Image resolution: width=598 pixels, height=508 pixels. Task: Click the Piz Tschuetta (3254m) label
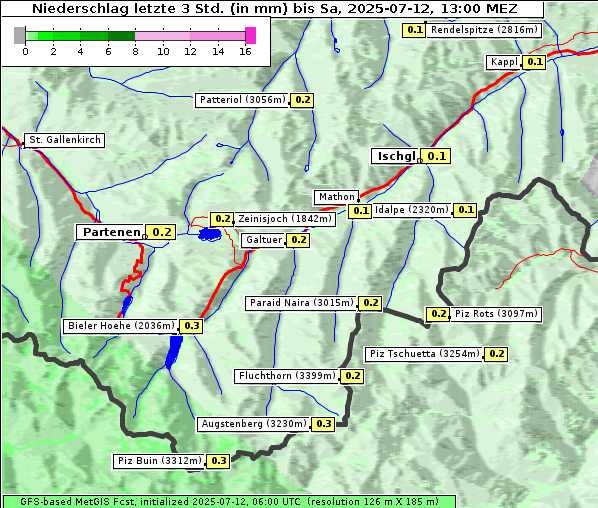[424, 354]
